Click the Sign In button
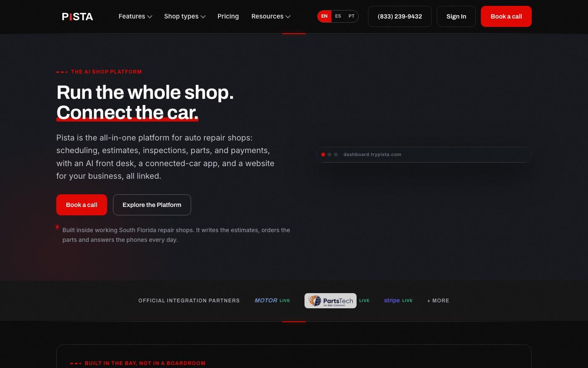The image size is (588, 368). (x=456, y=16)
